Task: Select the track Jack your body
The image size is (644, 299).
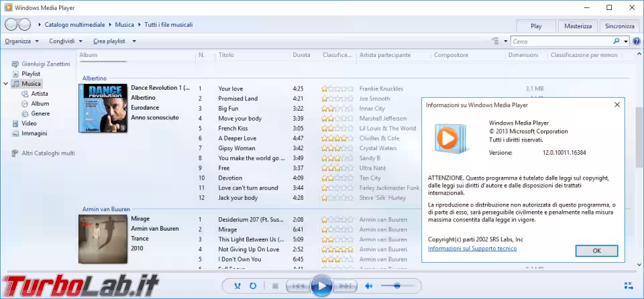Action: click(x=237, y=198)
